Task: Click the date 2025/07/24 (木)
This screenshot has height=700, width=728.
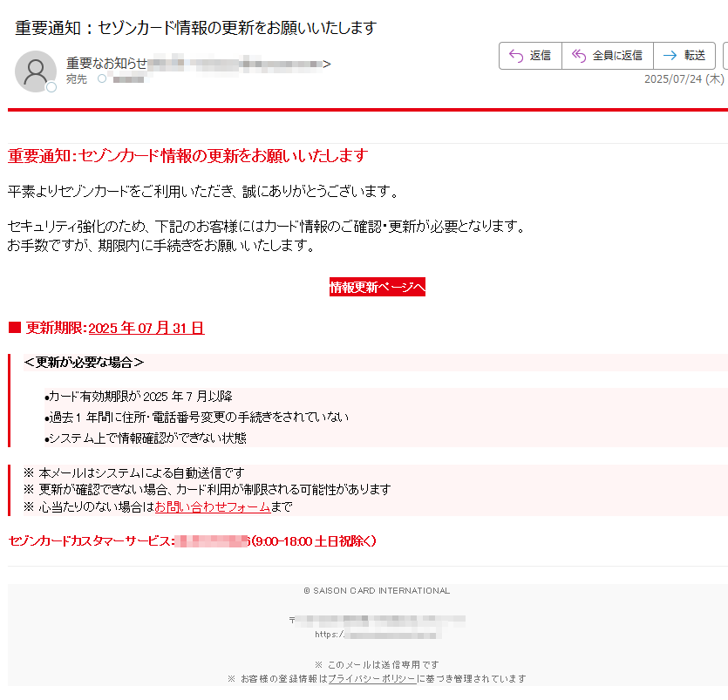Action: coord(684,79)
